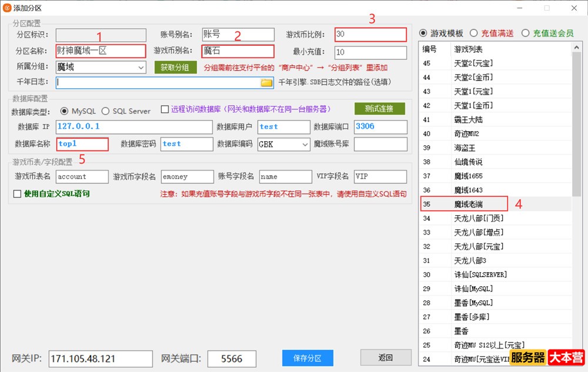Click the 返回 button

tap(385, 357)
